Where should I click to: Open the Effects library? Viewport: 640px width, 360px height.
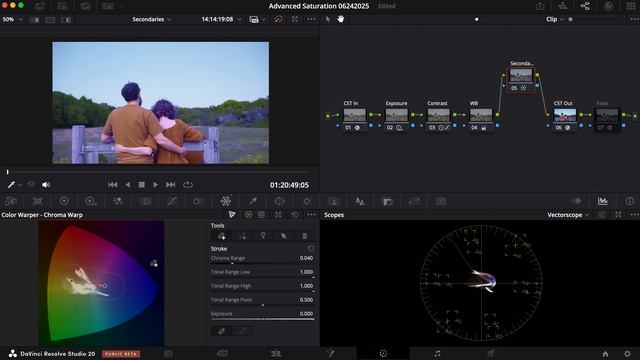pos(608,6)
